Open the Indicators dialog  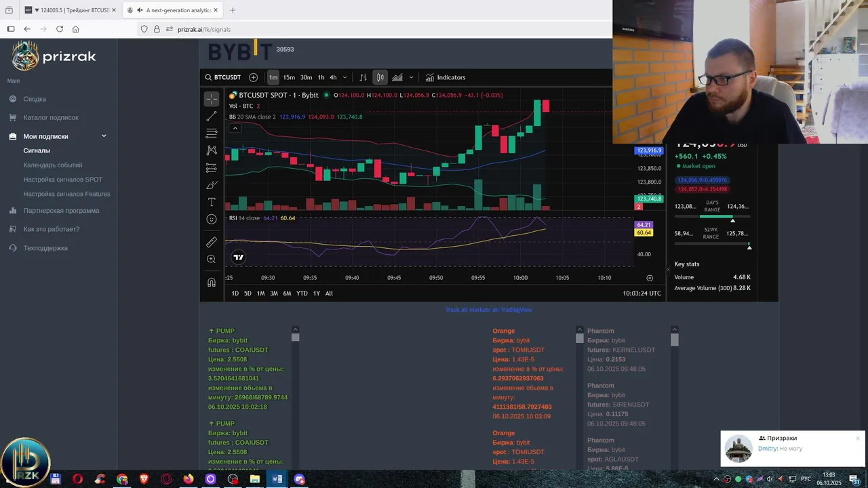[445, 77]
